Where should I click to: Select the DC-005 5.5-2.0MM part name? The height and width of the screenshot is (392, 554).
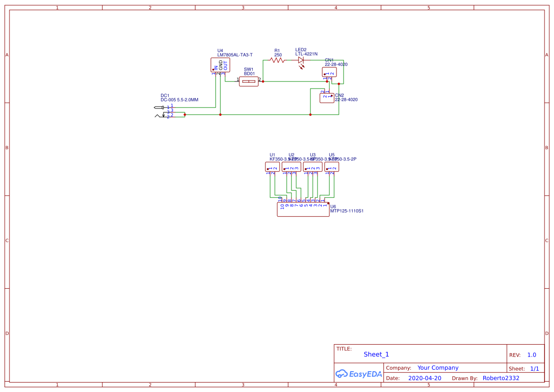(x=180, y=100)
